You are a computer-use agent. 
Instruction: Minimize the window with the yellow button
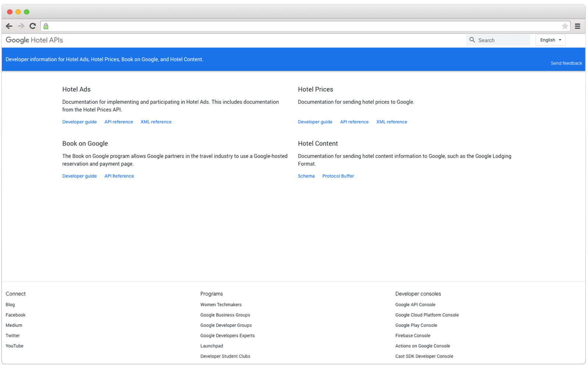pos(18,12)
